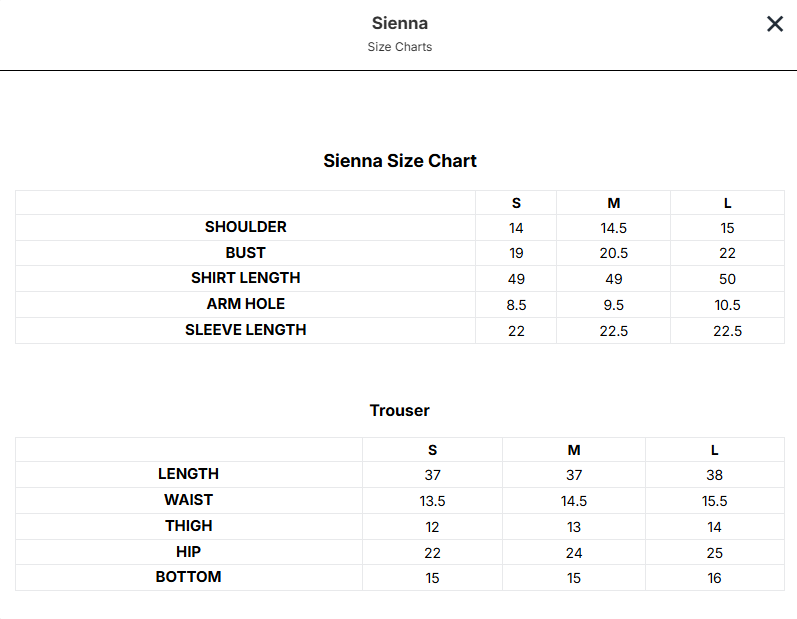The height and width of the screenshot is (619, 797).
Task: Select the SHIRT LENGTH row label
Action: [x=246, y=278]
